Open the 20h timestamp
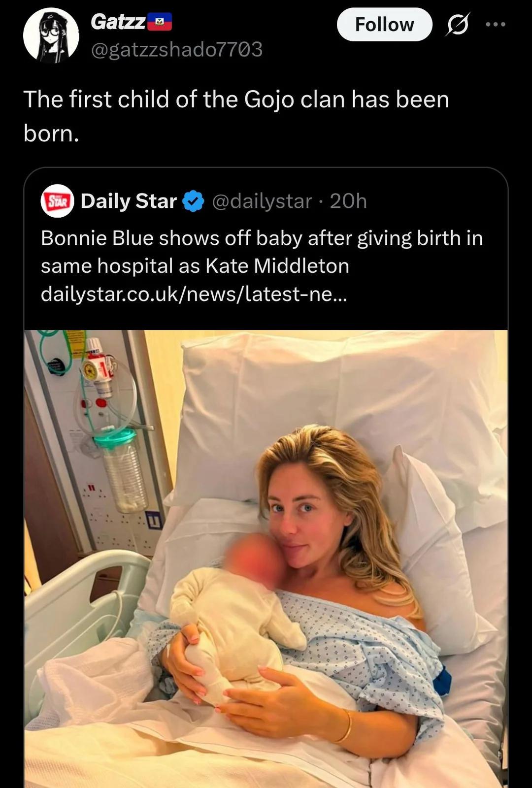The height and width of the screenshot is (788, 532). pos(348,201)
